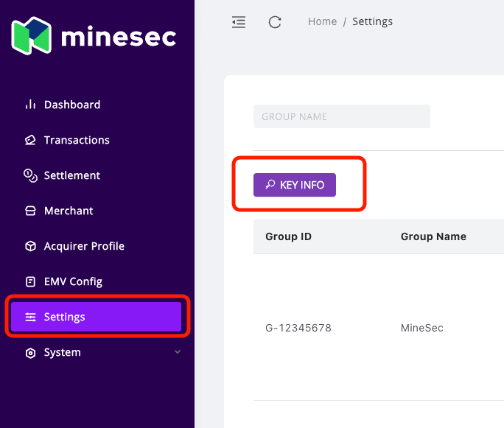Select the G-12345678 group ID cell
Viewport: 504px width, 428px height.
point(298,328)
